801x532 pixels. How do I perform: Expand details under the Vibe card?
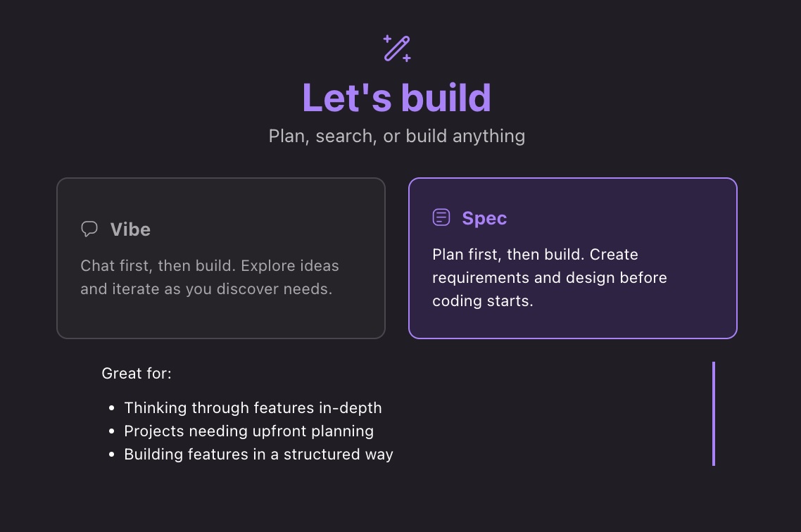tap(221, 258)
